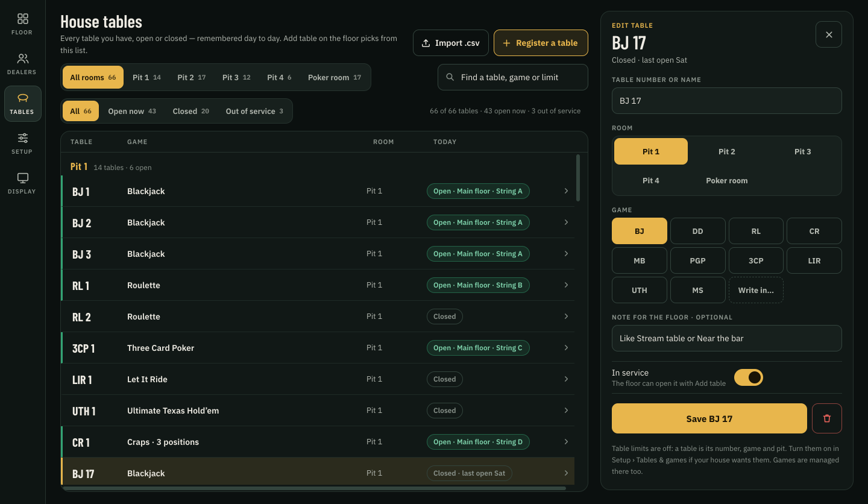868x504 pixels.
Task: Choose the Write in… game option
Action: click(x=756, y=290)
